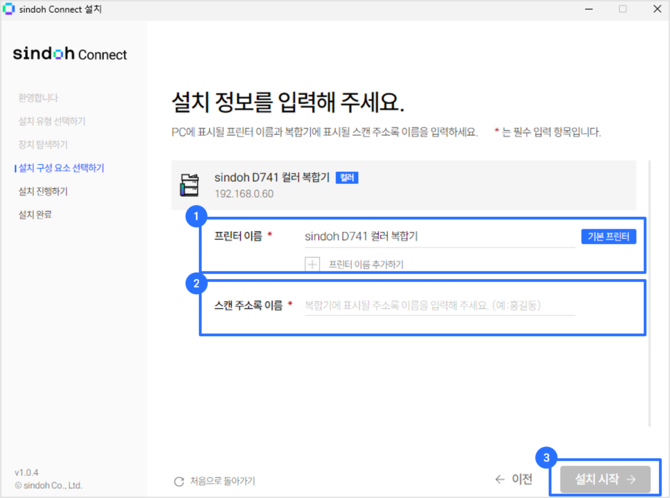This screenshot has width=670, height=498.
Task: Click © sindoh Co., Ltd. text
Action: point(48,486)
